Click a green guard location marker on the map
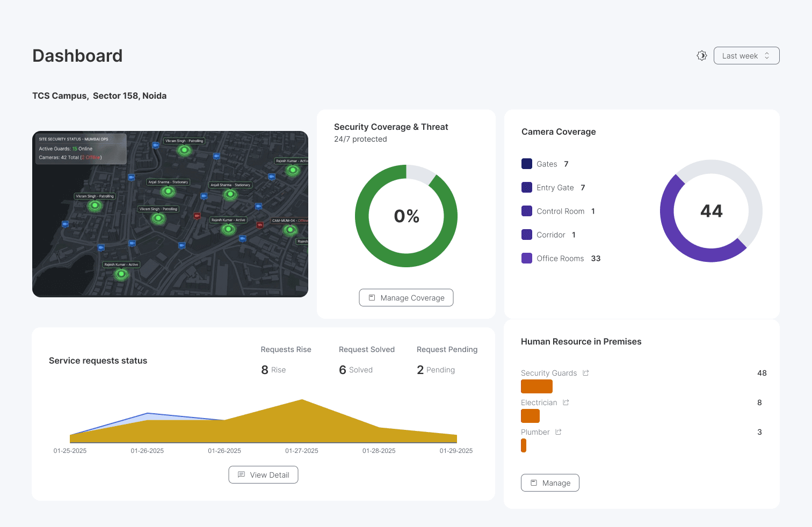This screenshot has width=812, height=527. [184, 151]
